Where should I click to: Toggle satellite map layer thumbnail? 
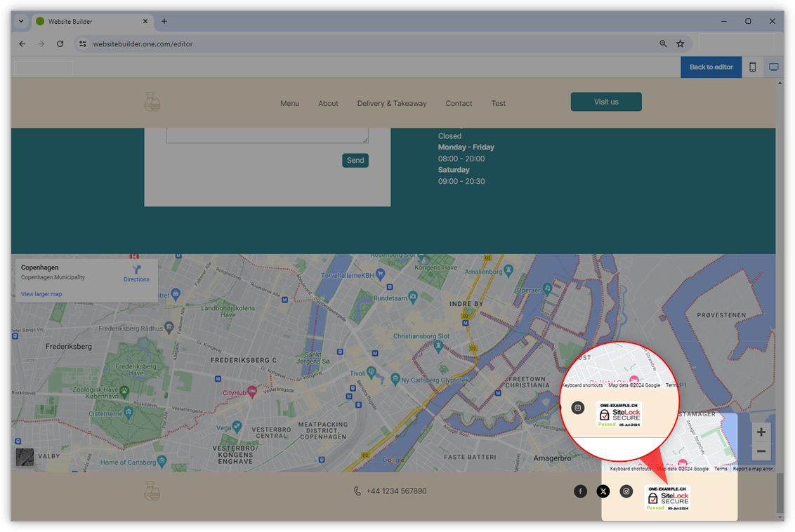pyautogui.click(x=25, y=458)
